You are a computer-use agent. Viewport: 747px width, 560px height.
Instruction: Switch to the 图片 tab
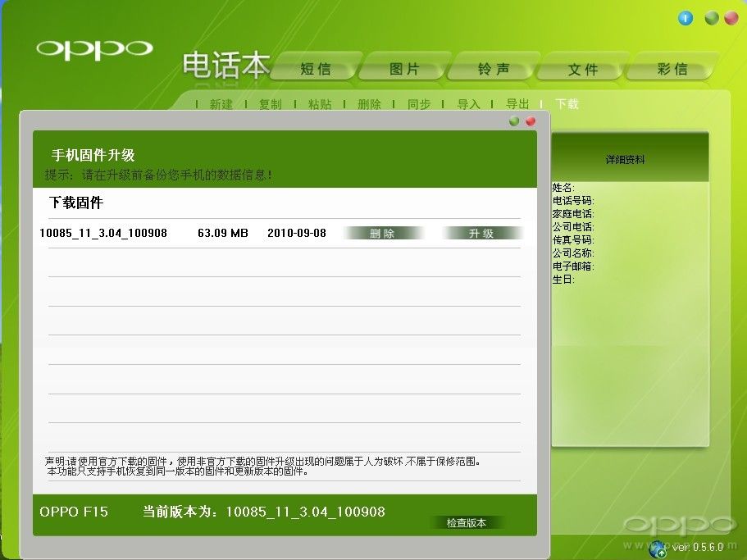click(404, 69)
